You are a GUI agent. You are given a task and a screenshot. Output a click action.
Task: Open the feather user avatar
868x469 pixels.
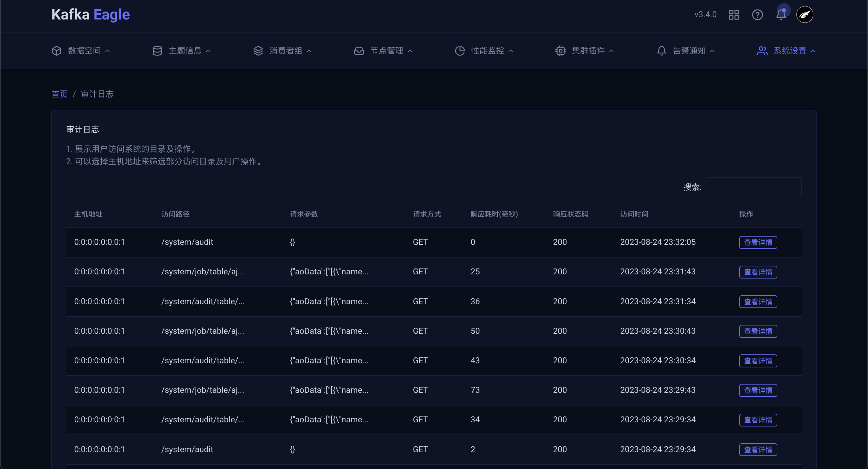tap(804, 15)
